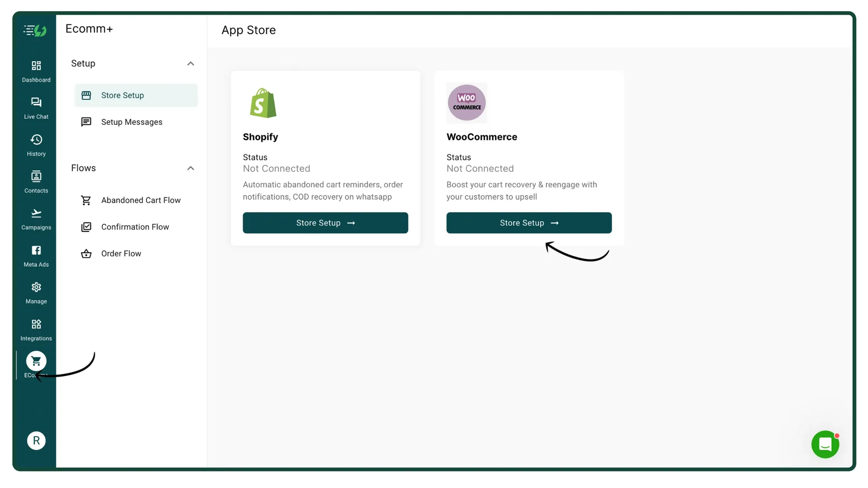Select the Setup Messages item

132,122
